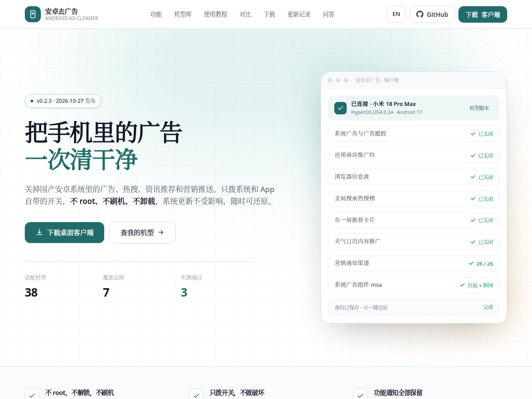532x399 pixels.
Task: Click the 系统广告组件 msa row label
Action: 358,285
